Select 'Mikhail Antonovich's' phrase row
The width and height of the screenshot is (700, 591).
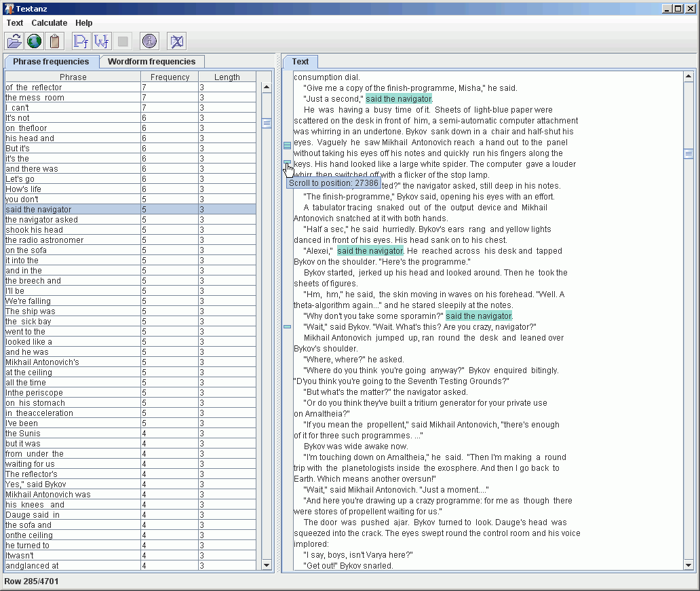coord(130,362)
